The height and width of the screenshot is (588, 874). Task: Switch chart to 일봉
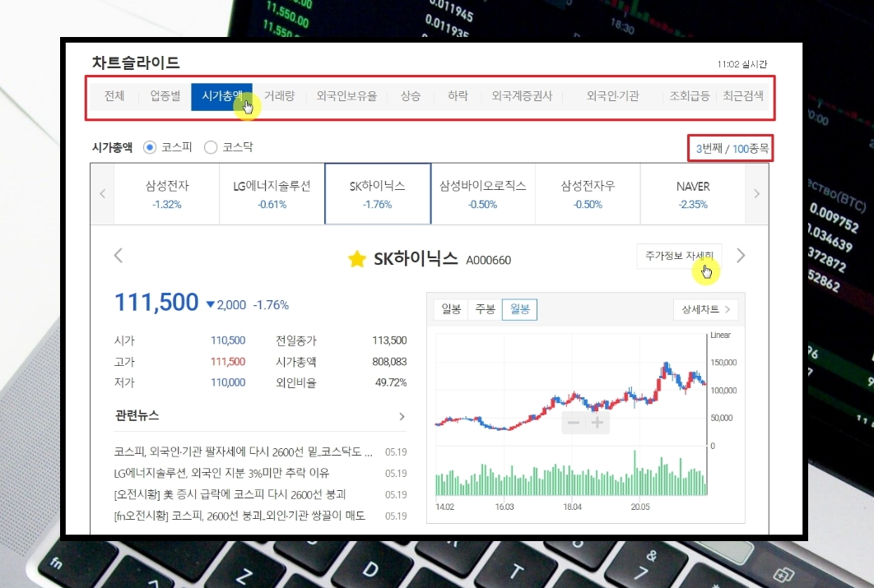(451, 309)
